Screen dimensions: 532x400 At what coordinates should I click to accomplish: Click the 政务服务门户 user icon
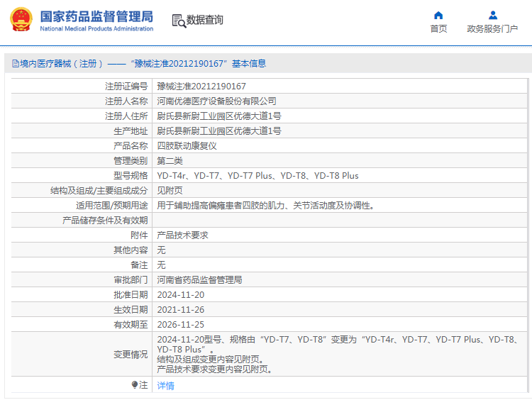click(x=493, y=16)
